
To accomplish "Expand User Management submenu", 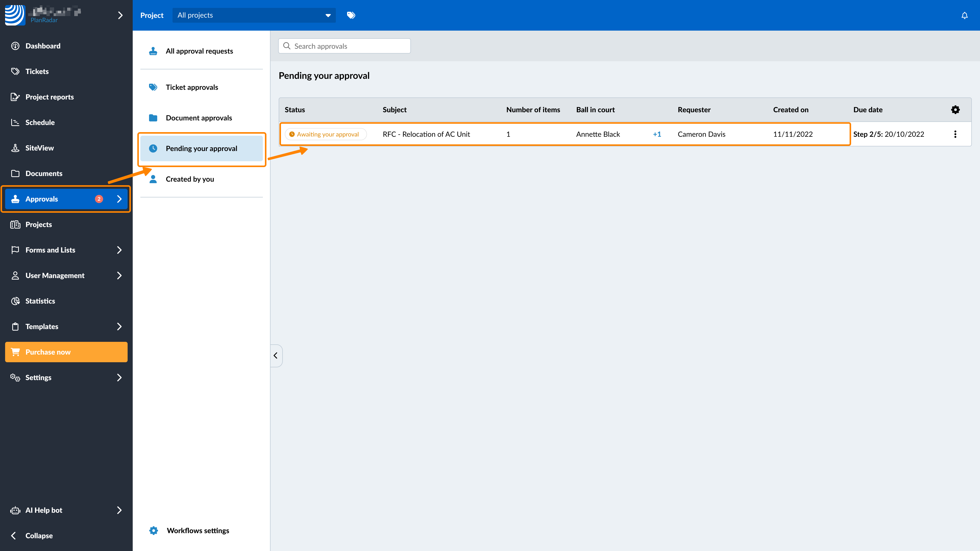I will tap(119, 275).
